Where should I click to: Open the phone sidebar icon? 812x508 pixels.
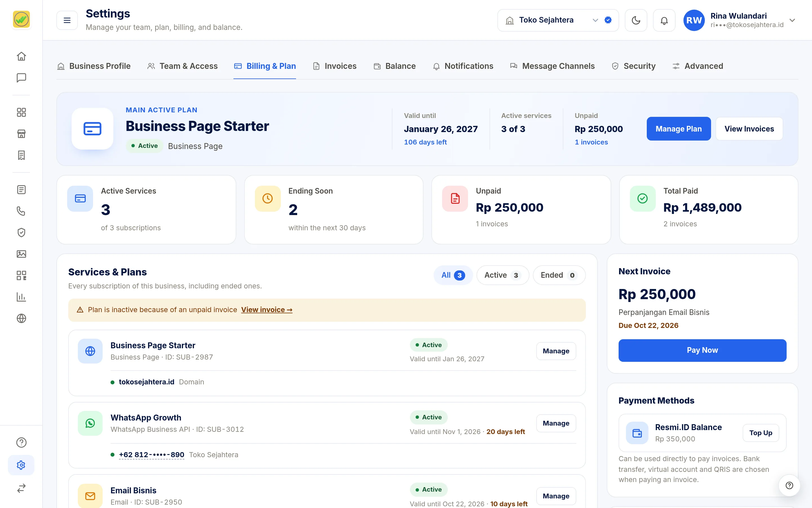(21, 211)
